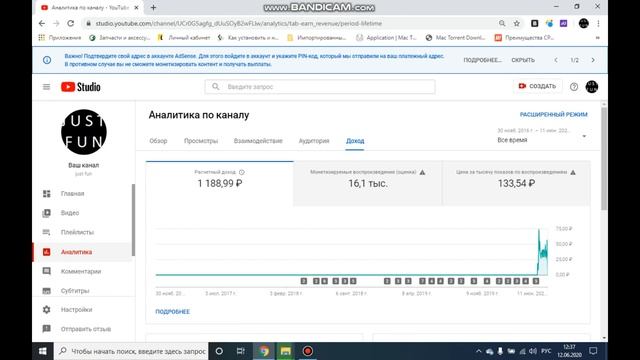Select Аналитика in the sidebar
This screenshot has width=640, height=360.
tap(76, 252)
